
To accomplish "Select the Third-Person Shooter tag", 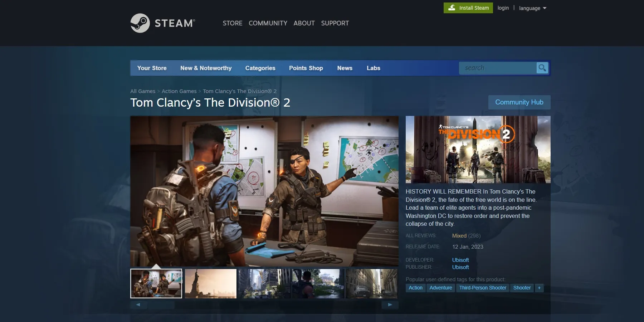I will point(482,288).
